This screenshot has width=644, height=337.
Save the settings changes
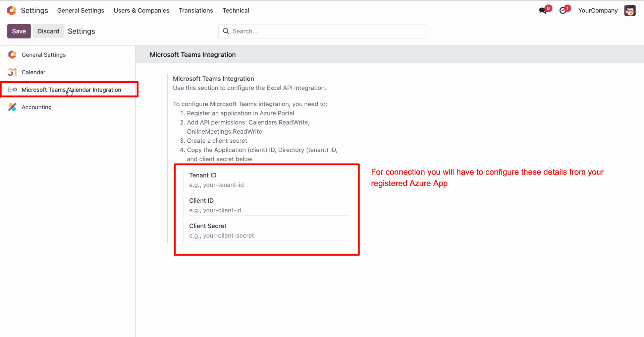pyautogui.click(x=19, y=31)
